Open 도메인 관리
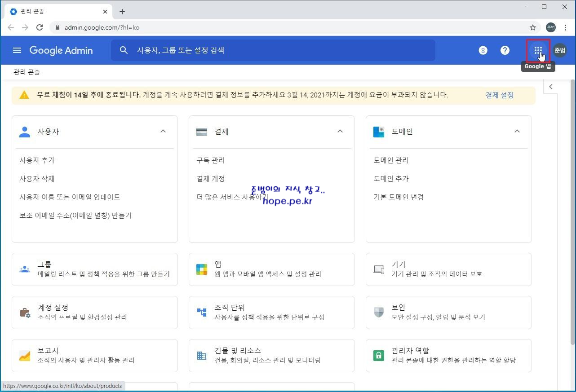Viewport: 576px width, 392px height. pyautogui.click(x=391, y=160)
